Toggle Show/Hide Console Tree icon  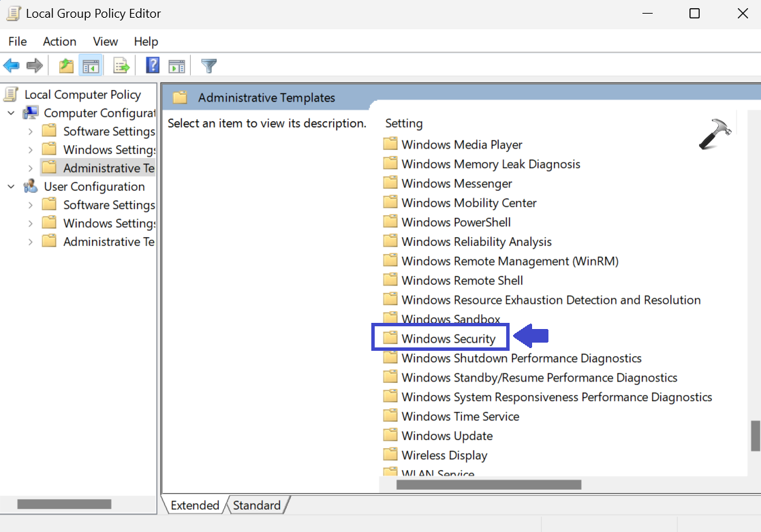[90, 66]
